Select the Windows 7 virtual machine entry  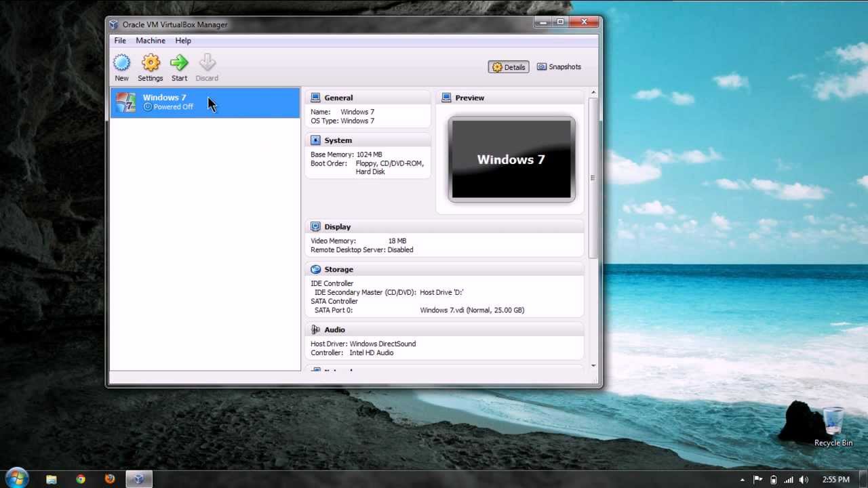tap(205, 102)
